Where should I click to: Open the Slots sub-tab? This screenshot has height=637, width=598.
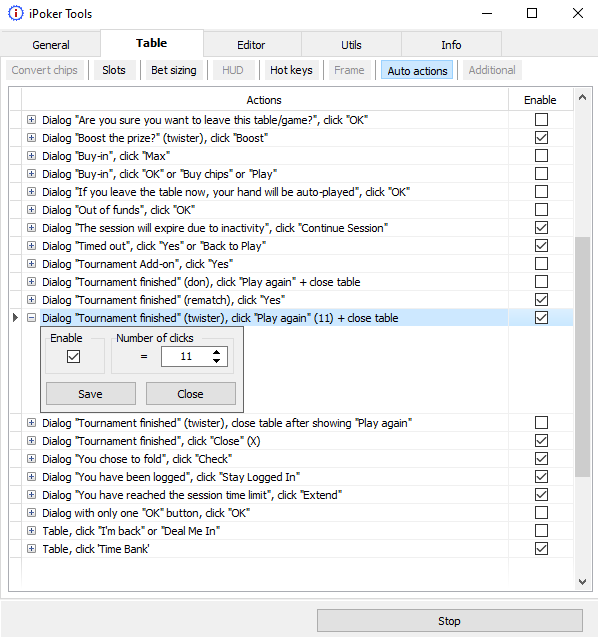click(114, 70)
